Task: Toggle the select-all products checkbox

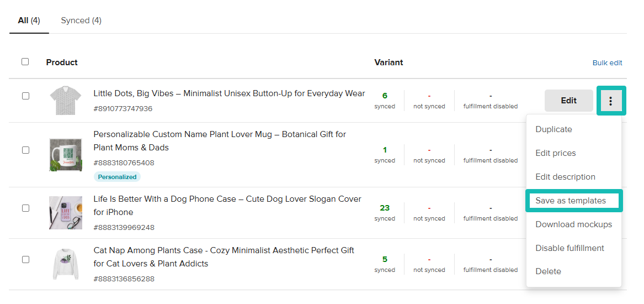Action: click(25, 62)
